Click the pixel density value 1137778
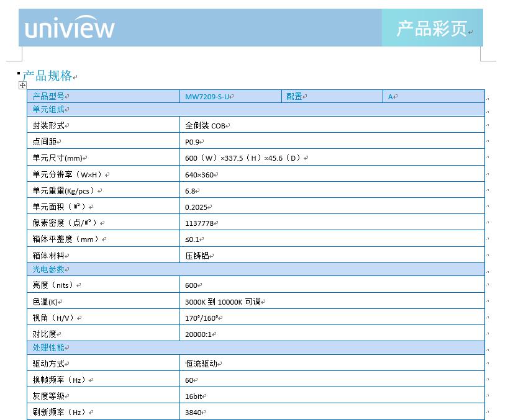This screenshot has height=420, width=508. coord(199,223)
